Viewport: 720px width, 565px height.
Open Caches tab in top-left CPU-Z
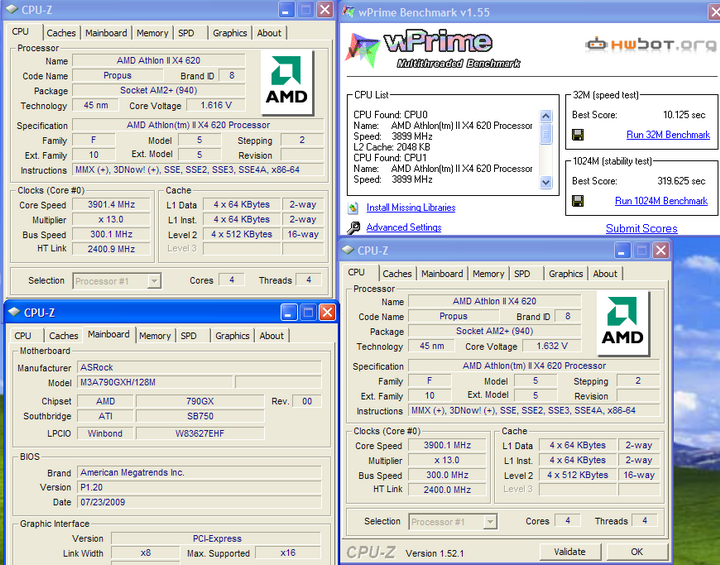coord(61,33)
